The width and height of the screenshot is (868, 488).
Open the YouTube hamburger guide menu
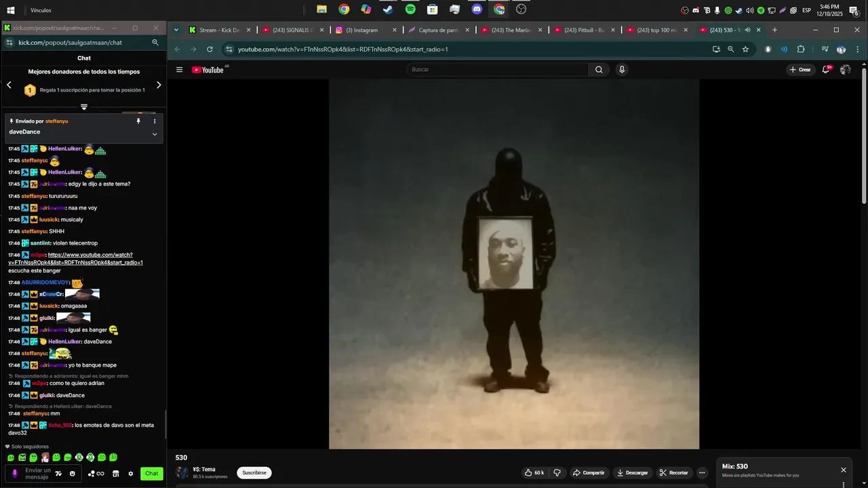(179, 70)
